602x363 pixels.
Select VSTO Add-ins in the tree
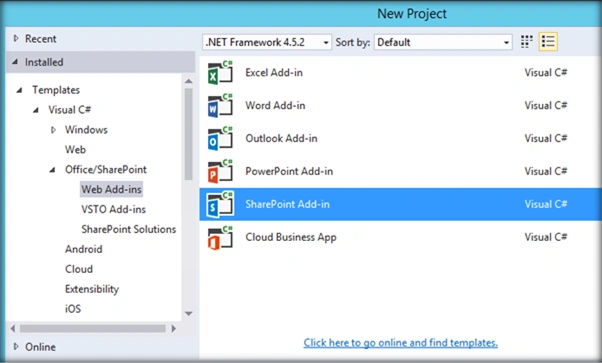tap(113, 209)
